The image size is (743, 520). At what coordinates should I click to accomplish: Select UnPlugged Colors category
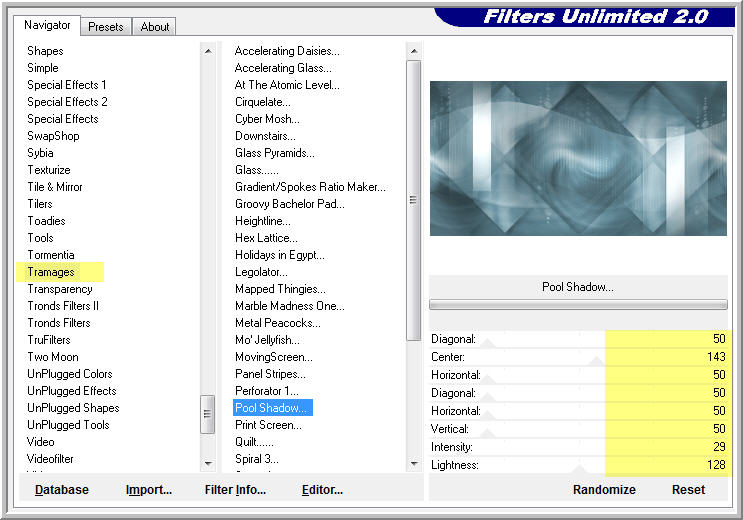[70, 374]
